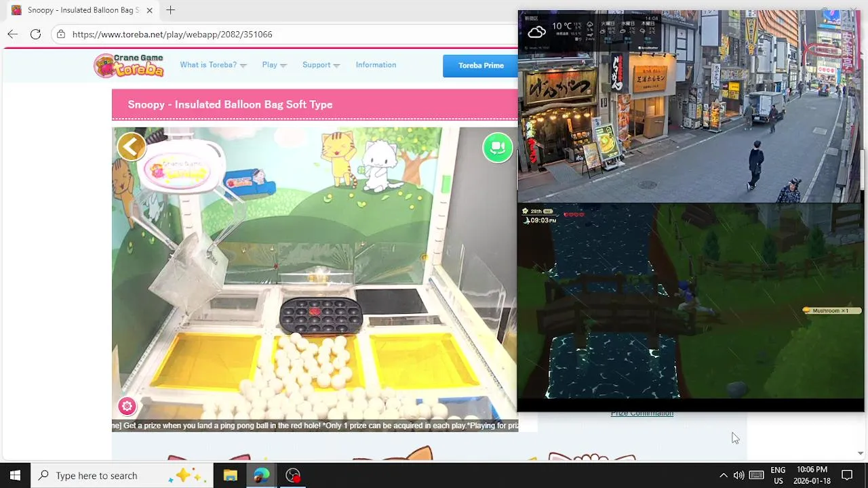Screen dimensions: 868x488
Task: Click the page scrollbar down arrow
Action: pos(861,453)
